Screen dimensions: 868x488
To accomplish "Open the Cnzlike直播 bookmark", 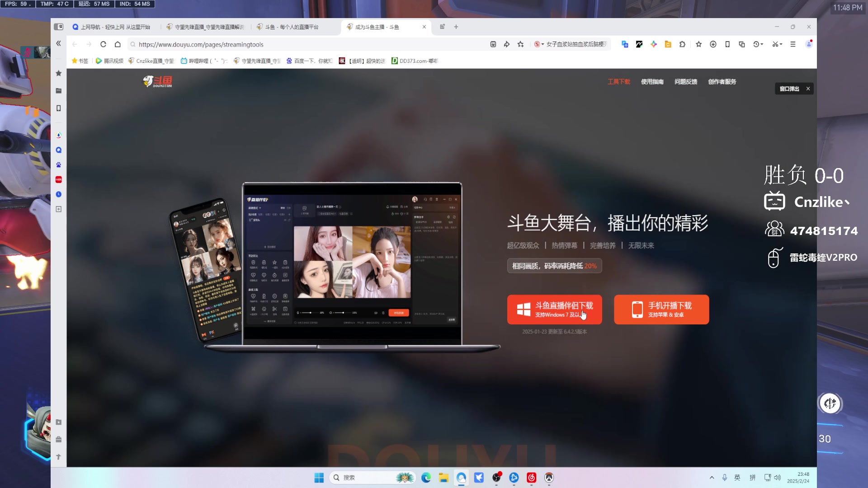I will tap(151, 61).
